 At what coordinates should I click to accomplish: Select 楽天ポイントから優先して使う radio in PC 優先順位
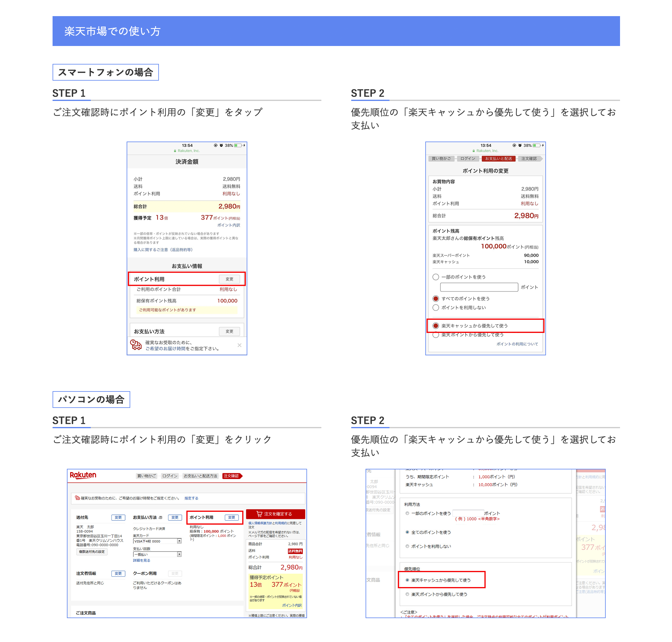(407, 595)
